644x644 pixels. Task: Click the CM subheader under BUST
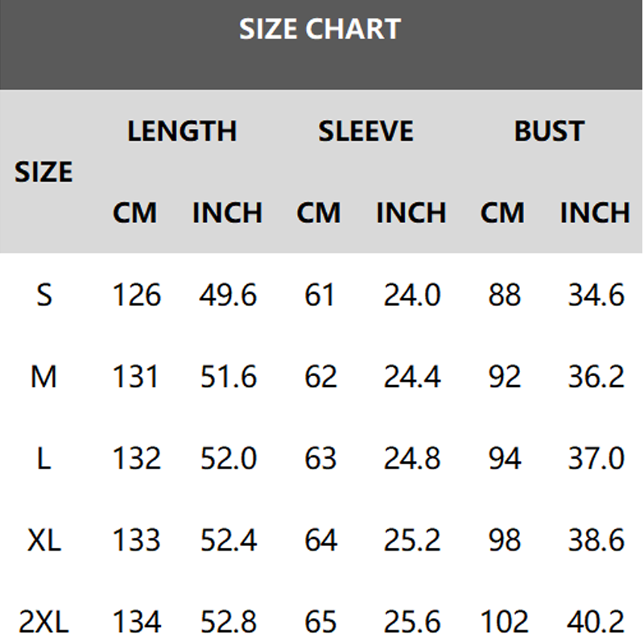503,213
